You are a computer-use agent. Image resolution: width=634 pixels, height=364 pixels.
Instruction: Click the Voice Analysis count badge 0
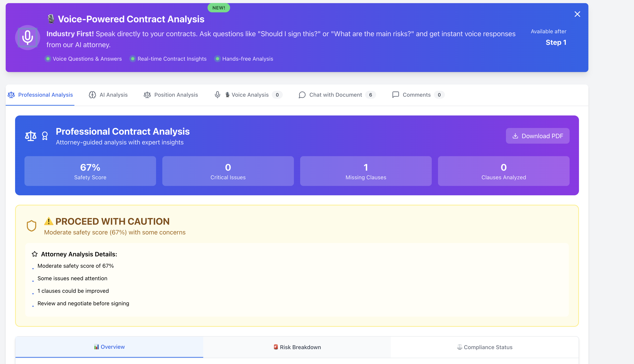coord(277,95)
